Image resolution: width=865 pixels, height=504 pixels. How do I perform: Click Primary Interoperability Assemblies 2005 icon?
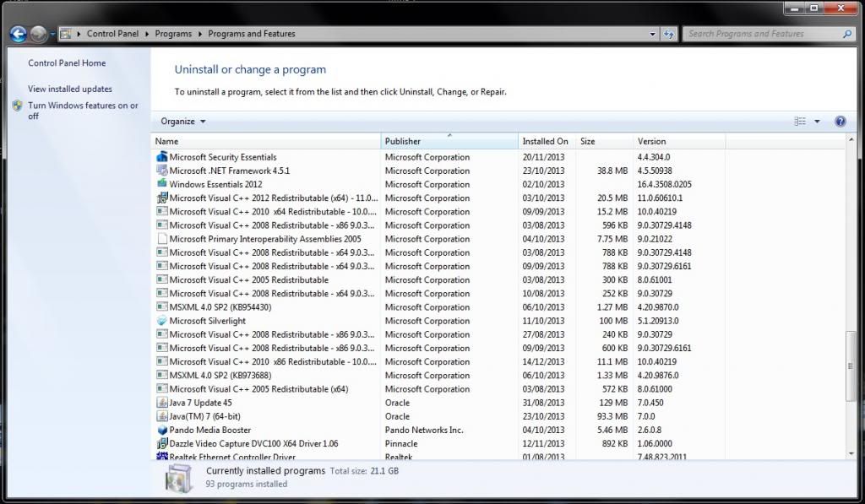pyautogui.click(x=161, y=239)
